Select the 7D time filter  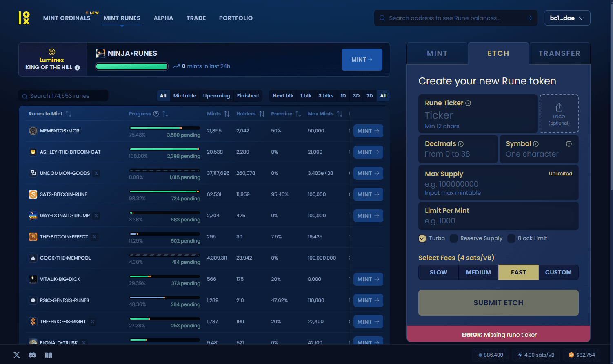(x=370, y=96)
